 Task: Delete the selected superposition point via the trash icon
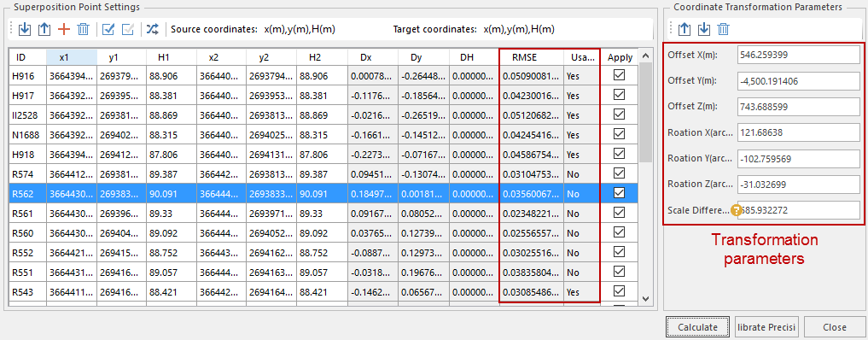(83, 29)
